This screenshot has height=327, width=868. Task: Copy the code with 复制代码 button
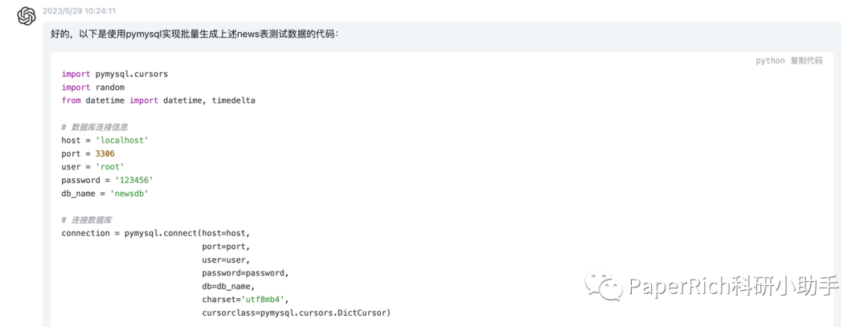(806, 61)
